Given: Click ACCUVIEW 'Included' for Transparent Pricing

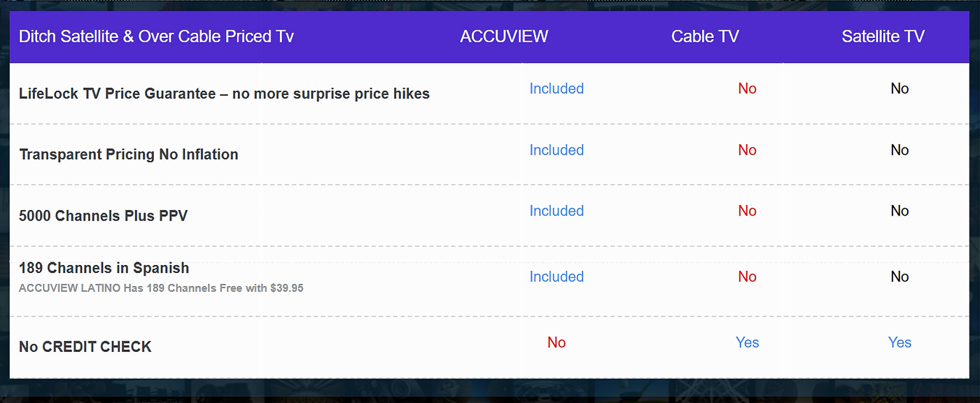Looking at the screenshot, I should pyautogui.click(x=556, y=150).
